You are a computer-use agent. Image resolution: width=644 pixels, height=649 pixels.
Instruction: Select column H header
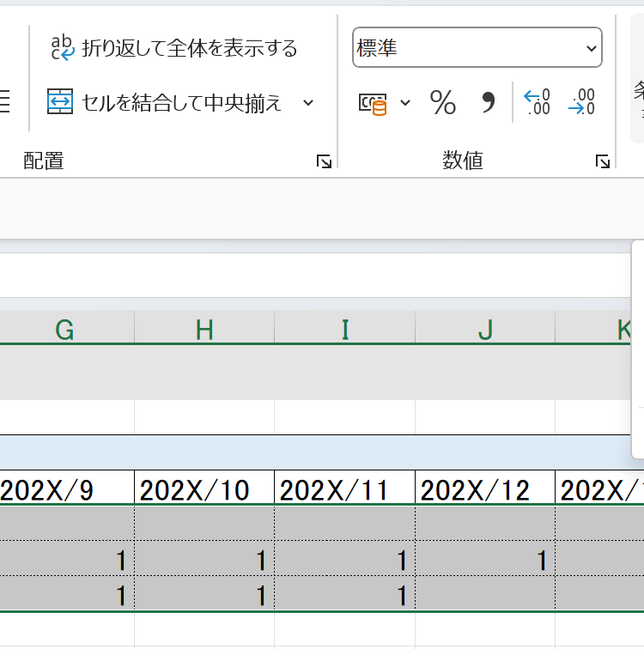pyautogui.click(x=204, y=329)
